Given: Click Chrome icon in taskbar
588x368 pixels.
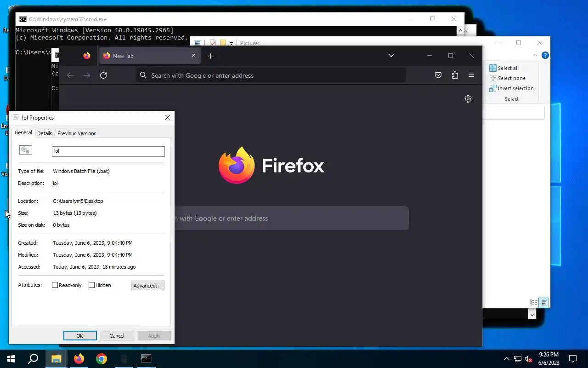Looking at the screenshot, I should click(x=102, y=359).
